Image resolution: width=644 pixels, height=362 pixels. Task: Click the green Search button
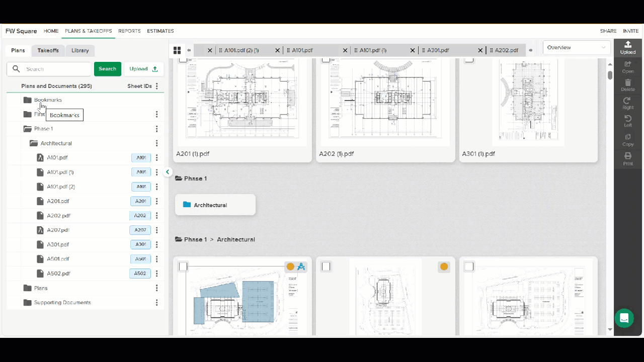point(108,69)
